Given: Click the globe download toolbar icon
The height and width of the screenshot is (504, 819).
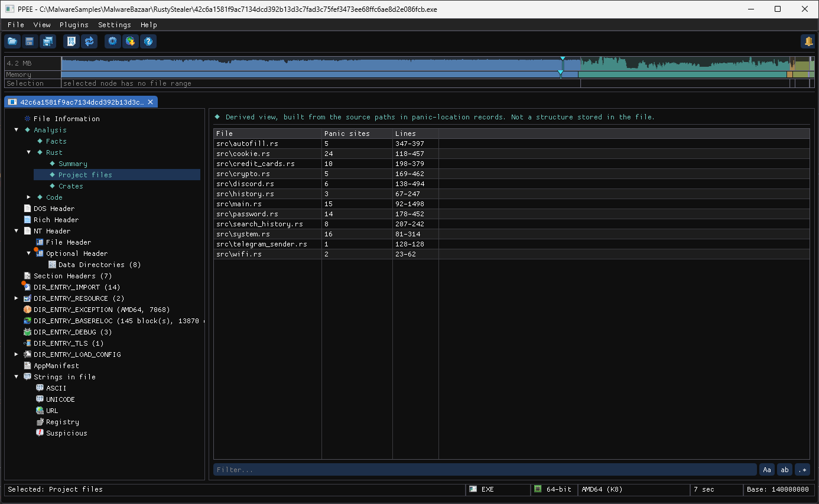Looking at the screenshot, I should point(131,41).
